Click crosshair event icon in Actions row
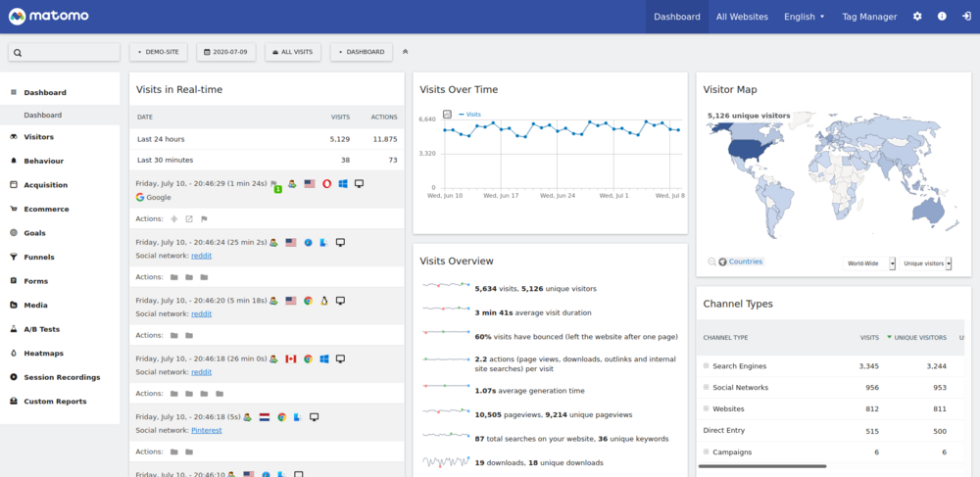This screenshot has height=477, width=980. (173, 218)
